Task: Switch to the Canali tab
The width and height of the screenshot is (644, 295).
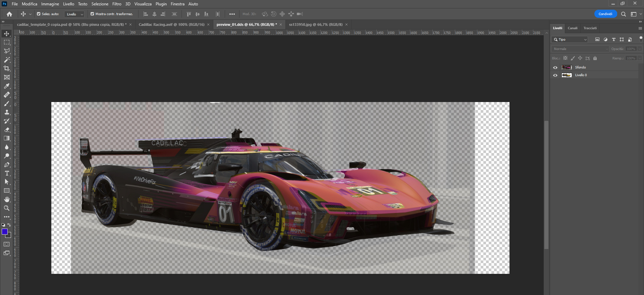Action: pos(572,28)
